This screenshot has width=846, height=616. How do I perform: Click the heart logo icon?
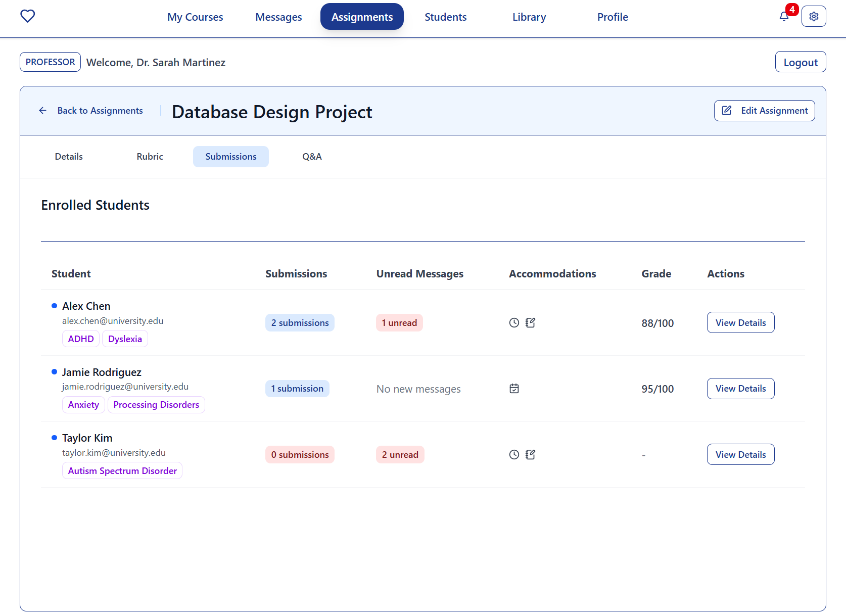pos(27,16)
